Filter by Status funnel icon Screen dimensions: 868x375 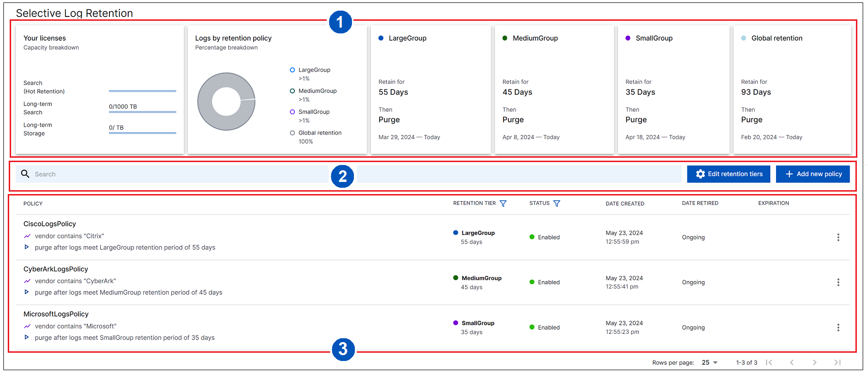click(557, 204)
